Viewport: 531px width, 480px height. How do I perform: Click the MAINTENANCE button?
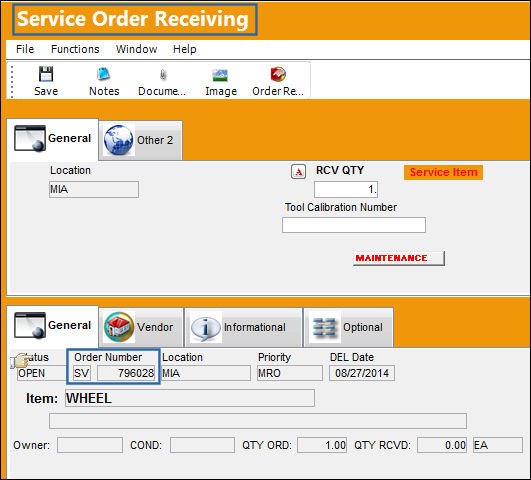[x=399, y=258]
